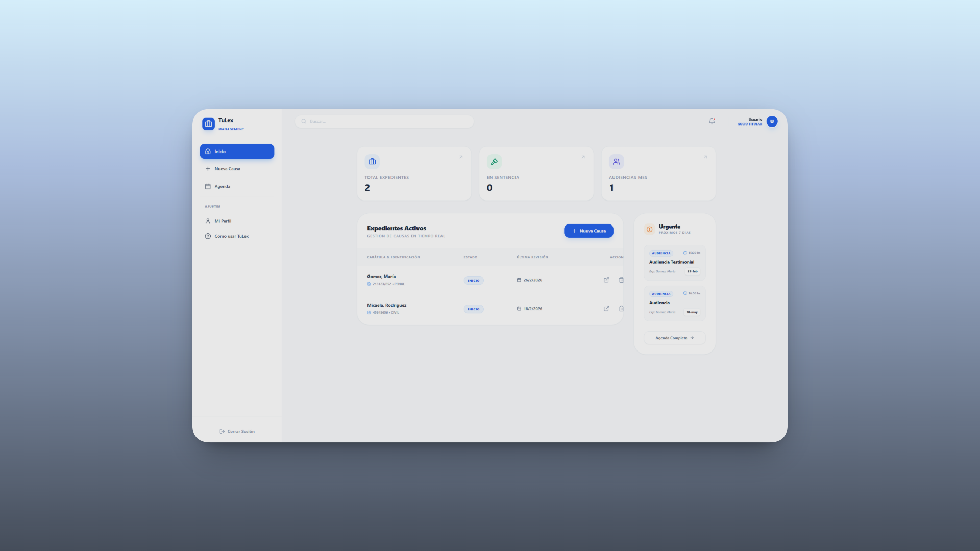Click the Micaela, Rodriguez case name

tap(387, 305)
